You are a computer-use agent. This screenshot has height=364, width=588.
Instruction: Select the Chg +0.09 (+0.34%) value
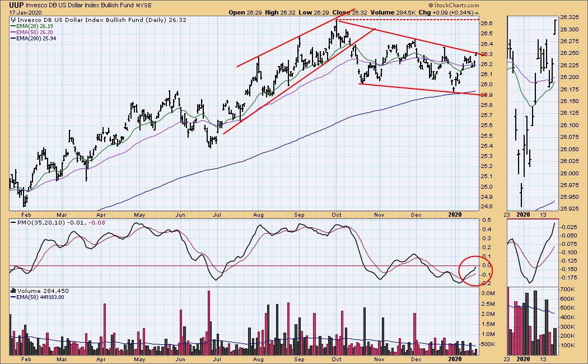pos(446,12)
